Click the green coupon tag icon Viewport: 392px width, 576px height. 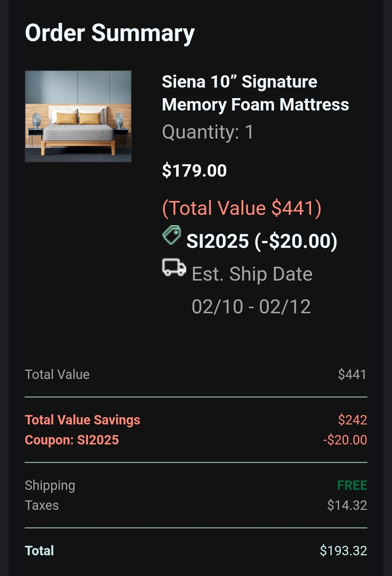[171, 235]
